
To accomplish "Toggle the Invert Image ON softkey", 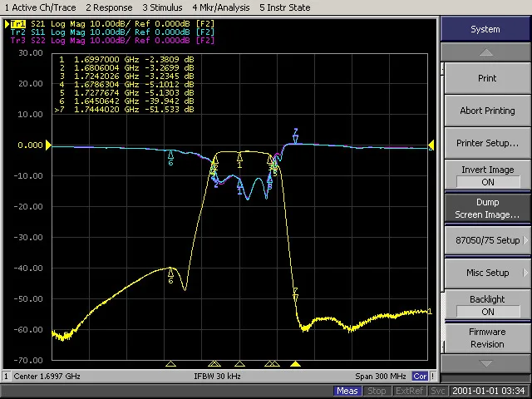I will click(487, 175).
